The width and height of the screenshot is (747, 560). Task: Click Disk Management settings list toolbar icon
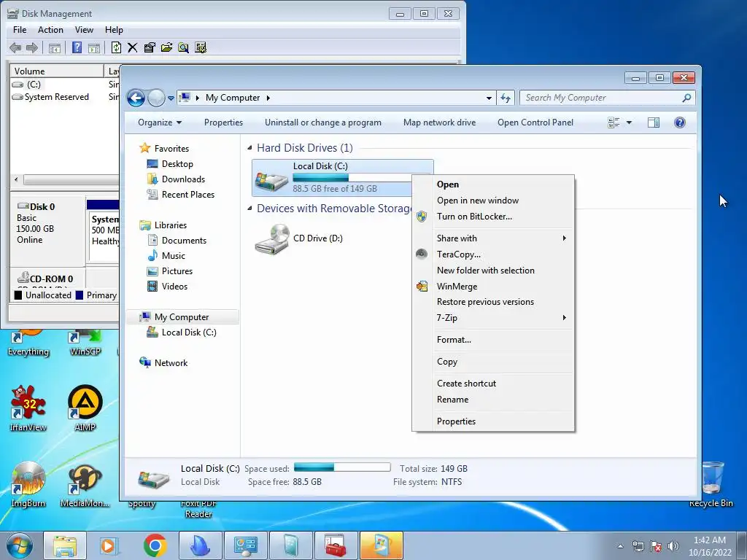click(x=201, y=47)
